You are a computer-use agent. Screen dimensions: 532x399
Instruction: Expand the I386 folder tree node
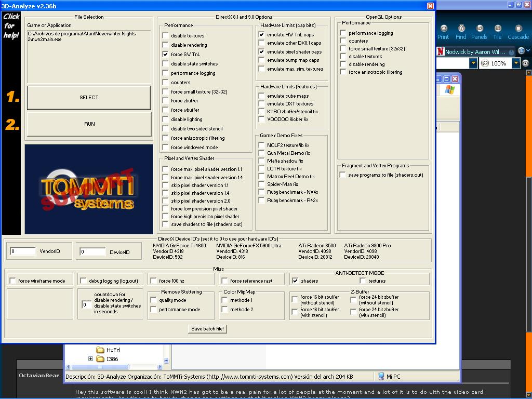(90, 358)
